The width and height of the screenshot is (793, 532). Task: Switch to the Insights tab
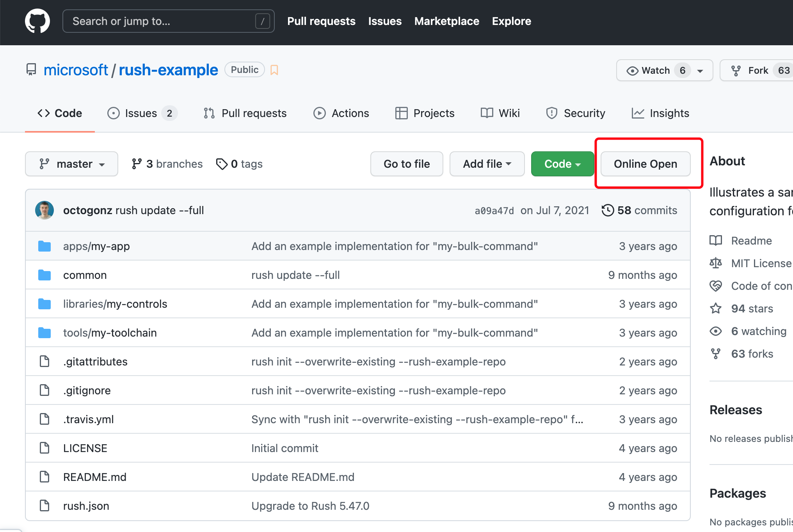coord(660,113)
